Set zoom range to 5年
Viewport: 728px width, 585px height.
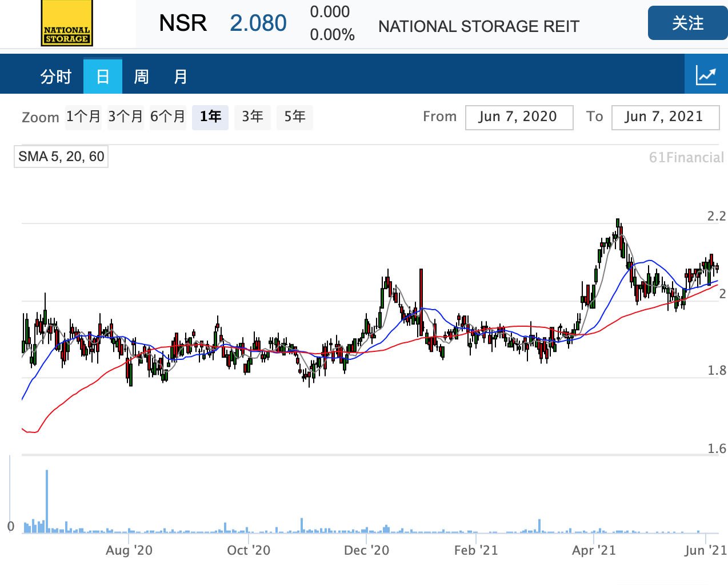click(x=295, y=117)
